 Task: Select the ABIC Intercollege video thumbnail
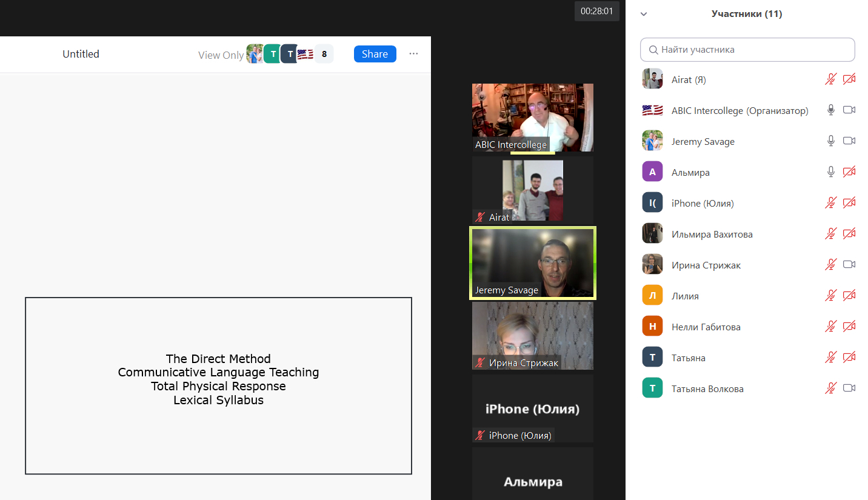coord(532,117)
